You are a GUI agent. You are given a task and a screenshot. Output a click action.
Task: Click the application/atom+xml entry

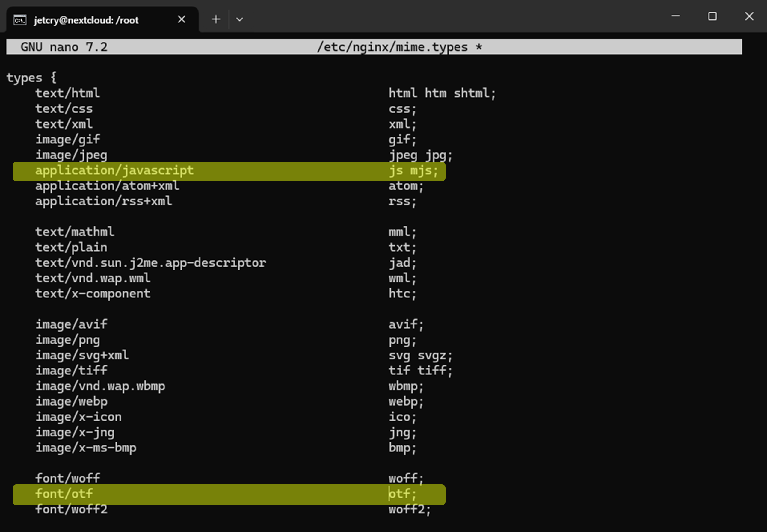tap(107, 186)
